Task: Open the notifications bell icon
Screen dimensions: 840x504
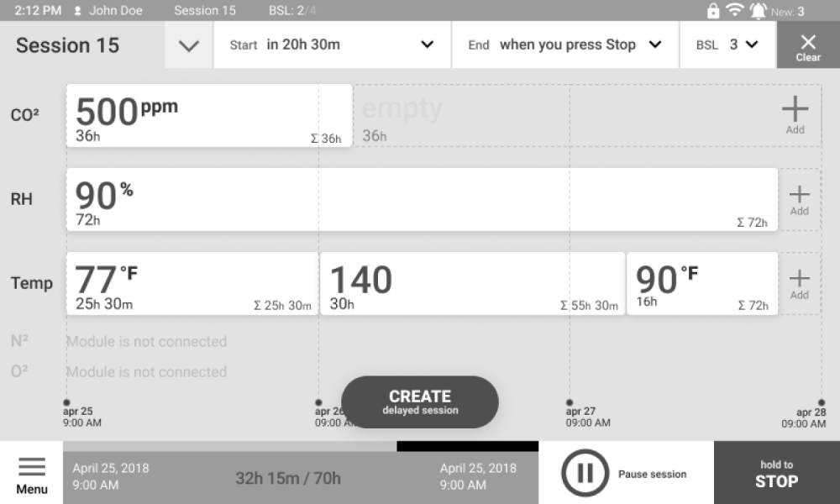Action: (x=759, y=11)
